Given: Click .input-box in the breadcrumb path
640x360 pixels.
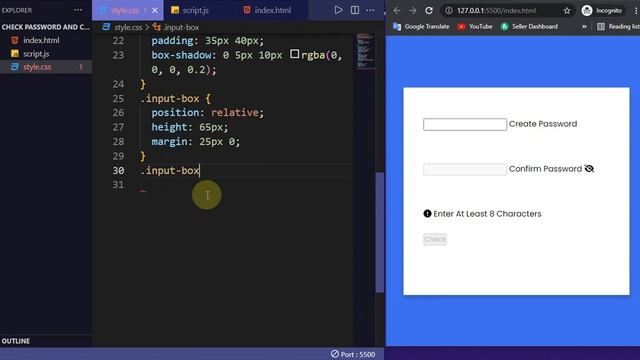Looking at the screenshot, I should point(180,27).
